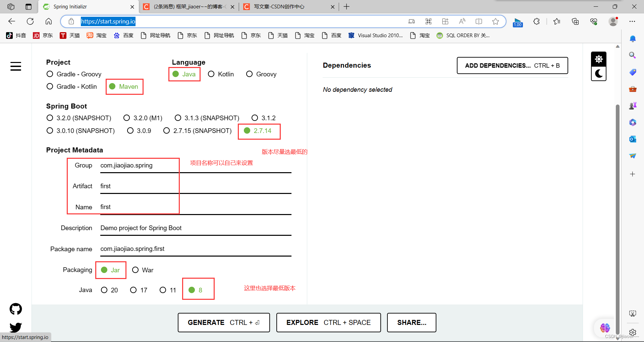Select Maven project type

[x=124, y=86]
